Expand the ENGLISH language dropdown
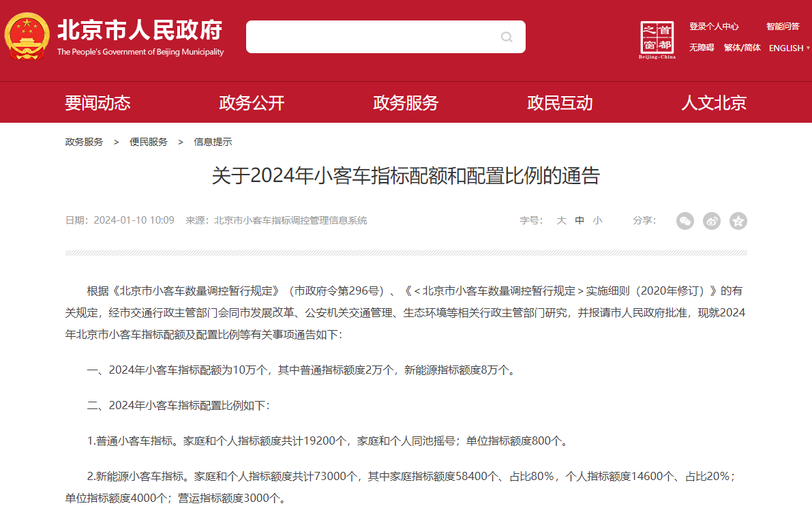 [x=787, y=48]
